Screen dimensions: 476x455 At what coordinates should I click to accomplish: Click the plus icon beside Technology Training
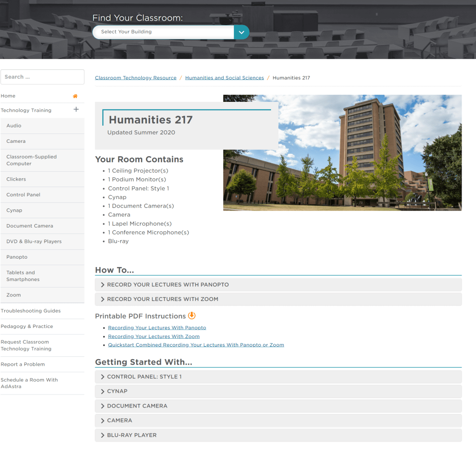point(76,110)
